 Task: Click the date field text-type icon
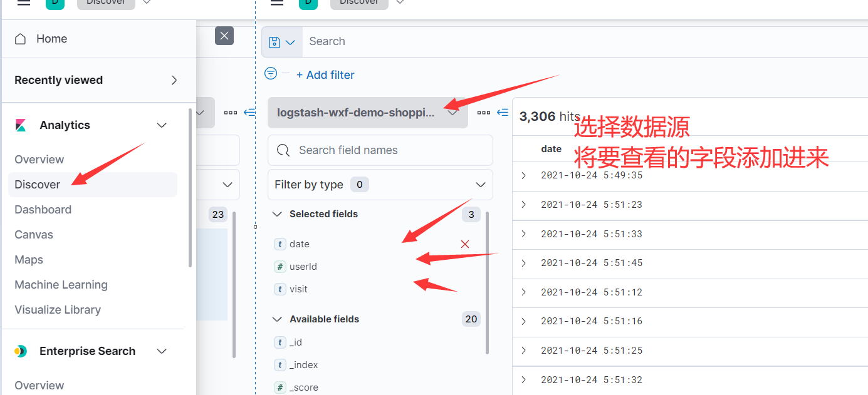pyautogui.click(x=280, y=244)
